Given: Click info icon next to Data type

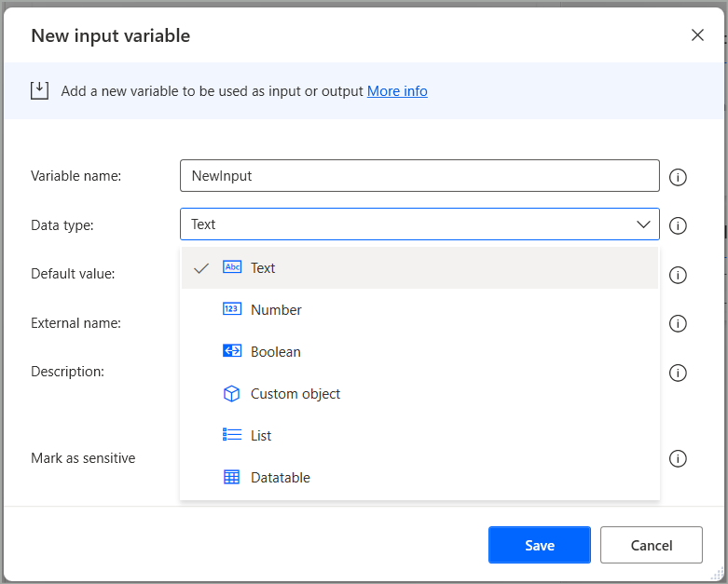Looking at the screenshot, I should coord(679,225).
